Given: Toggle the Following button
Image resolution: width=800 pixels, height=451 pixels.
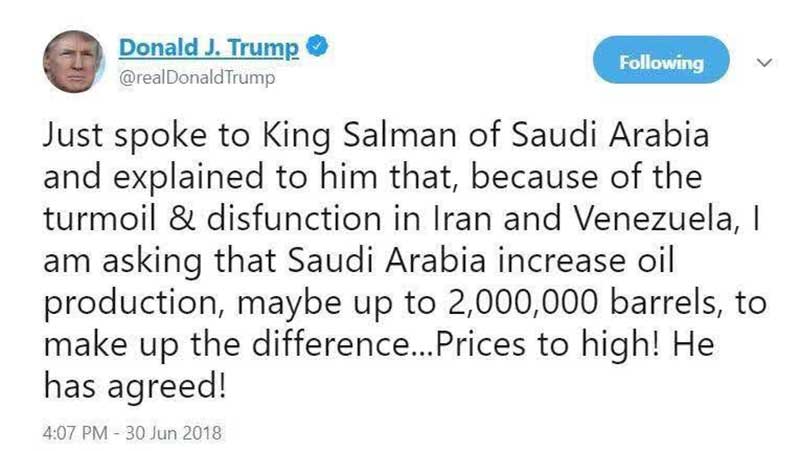Looking at the screenshot, I should (661, 62).
